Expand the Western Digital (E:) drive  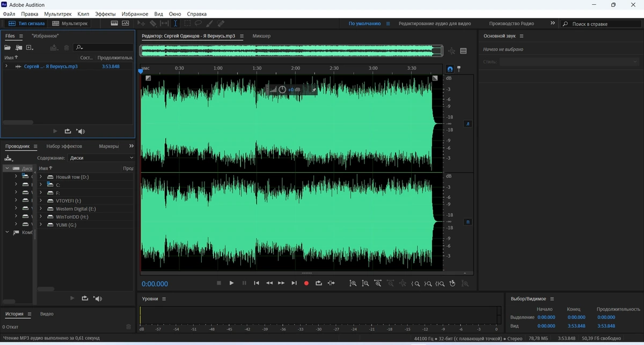point(41,209)
